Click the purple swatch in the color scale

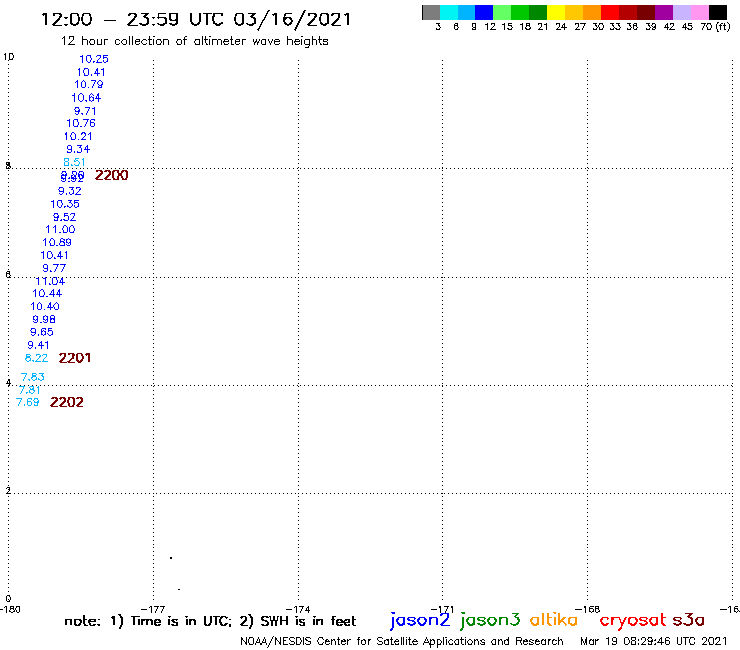[x=664, y=12]
